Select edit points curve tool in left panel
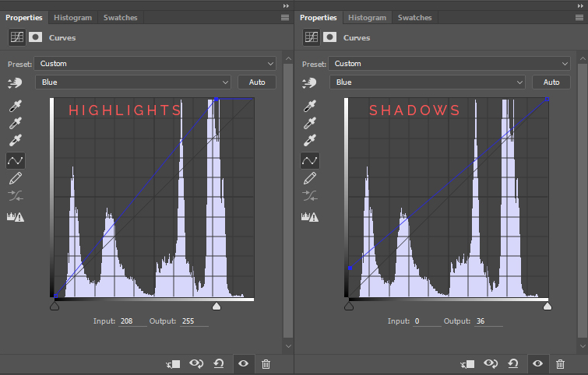588x375 pixels. pyautogui.click(x=16, y=161)
